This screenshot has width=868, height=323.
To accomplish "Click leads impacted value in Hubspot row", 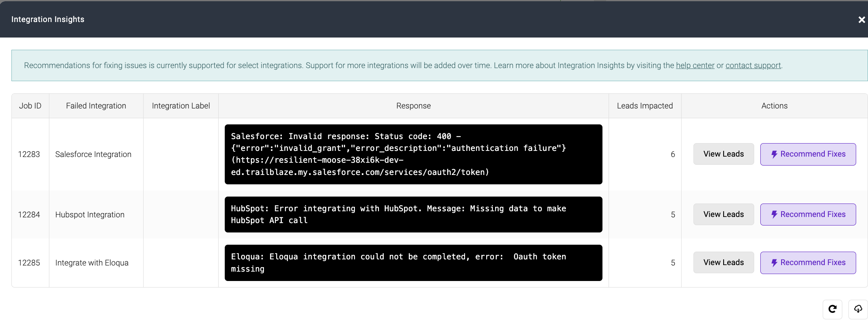I will point(673,215).
